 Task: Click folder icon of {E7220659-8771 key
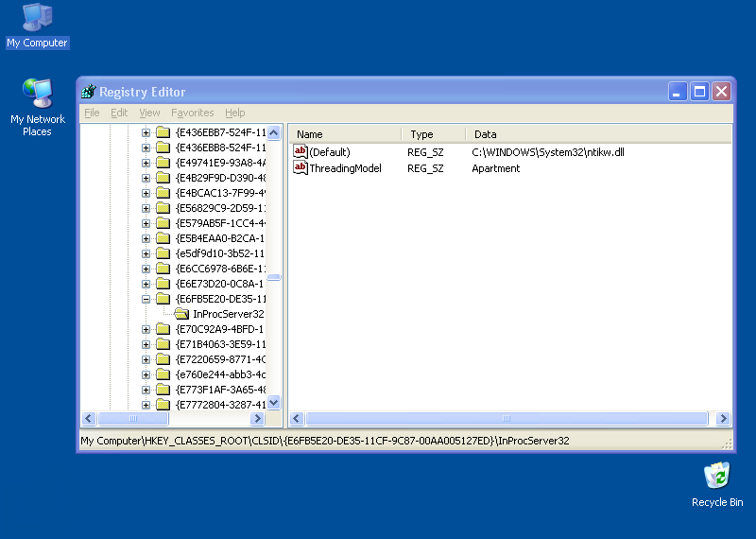point(163,359)
